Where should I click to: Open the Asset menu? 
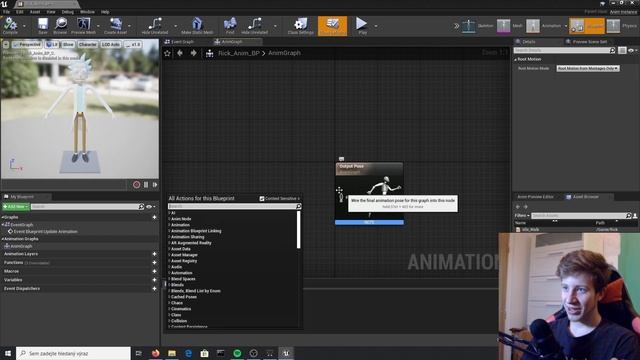(35, 12)
